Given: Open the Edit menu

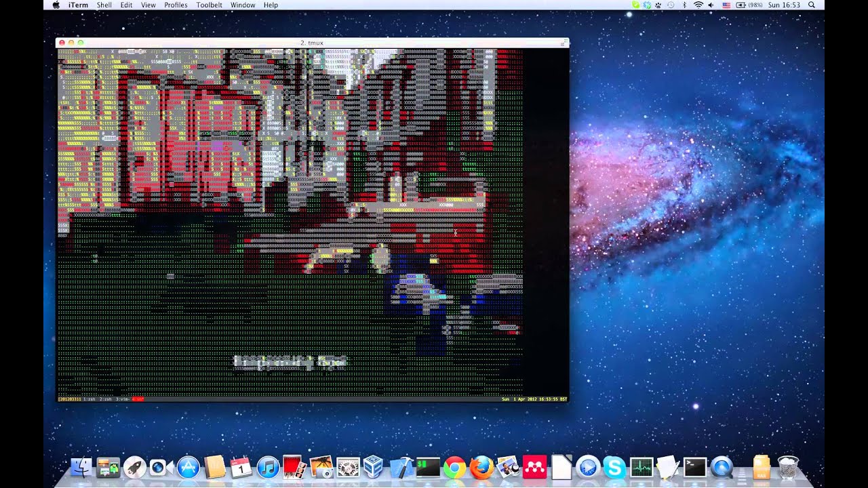Looking at the screenshot, I should click(126, 5).
